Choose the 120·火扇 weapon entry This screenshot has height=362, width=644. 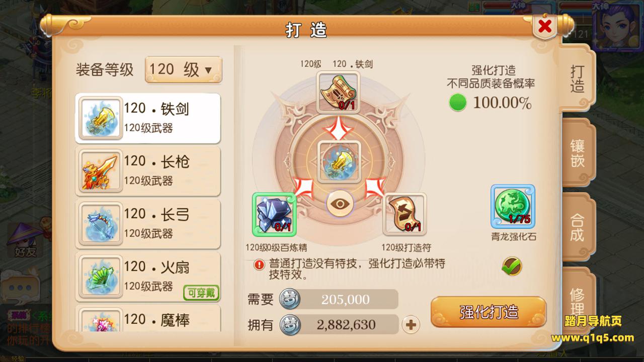pyautogui.click(x=148, y=277)
